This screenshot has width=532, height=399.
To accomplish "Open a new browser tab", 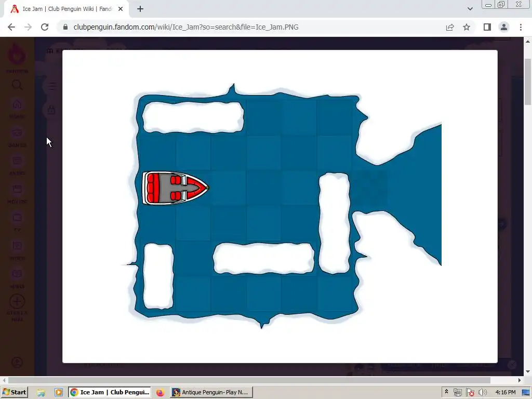I will (x=140, y=9).
